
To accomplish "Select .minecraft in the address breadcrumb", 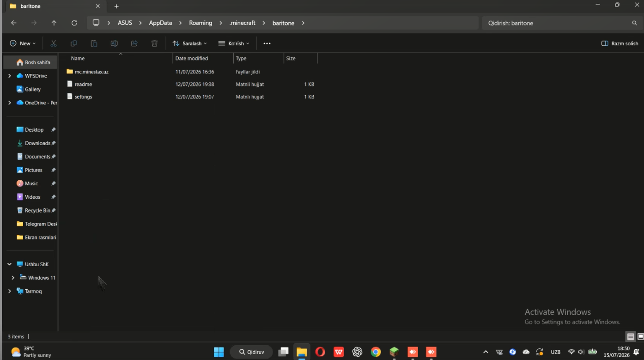I will 243,23.
